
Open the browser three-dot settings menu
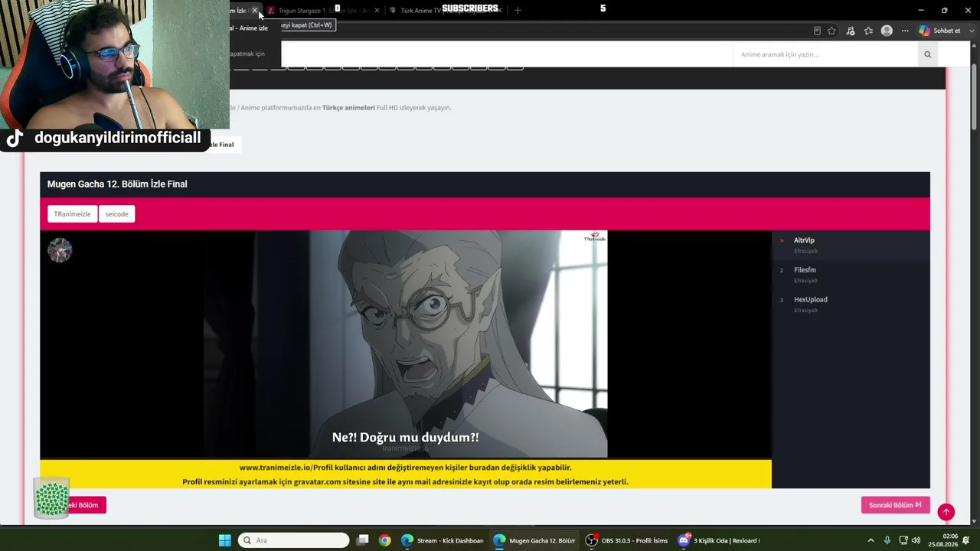(905, 31)
